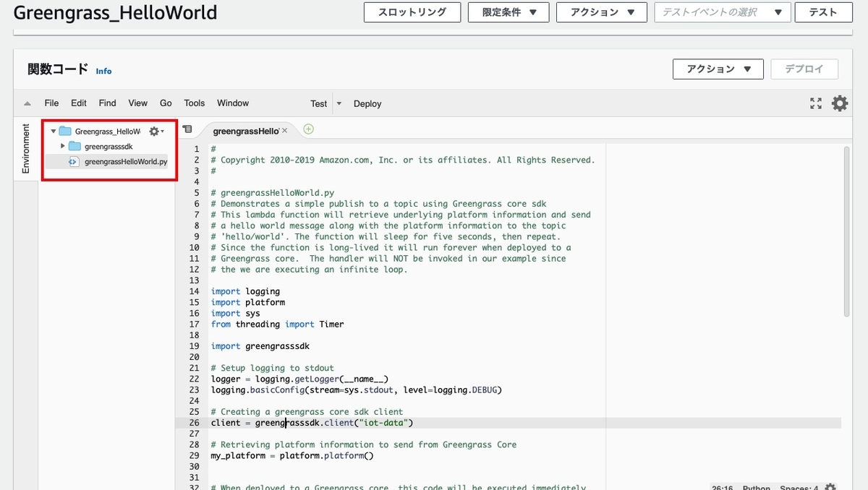Open the Tools menu

point(194,103)
